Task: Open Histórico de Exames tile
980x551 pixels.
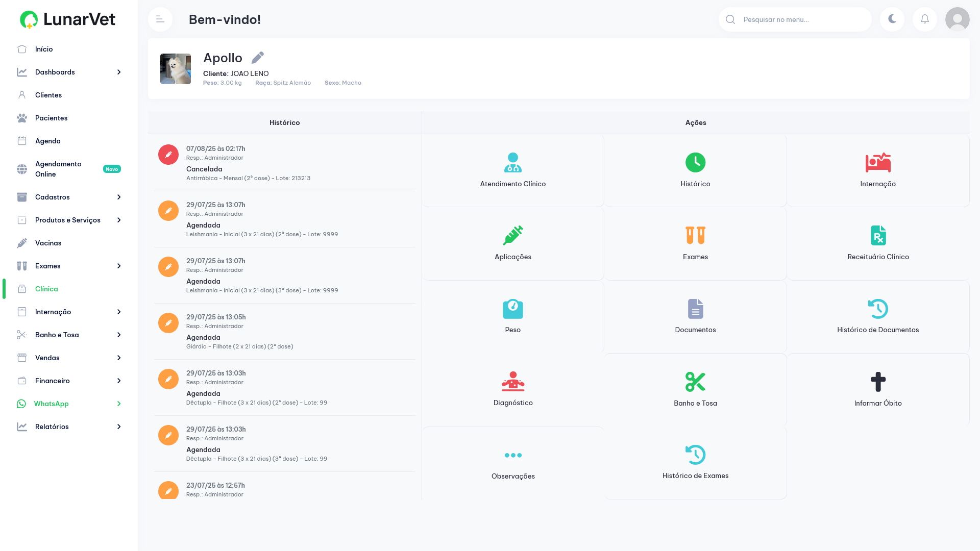Action: (x=695, y=463)
